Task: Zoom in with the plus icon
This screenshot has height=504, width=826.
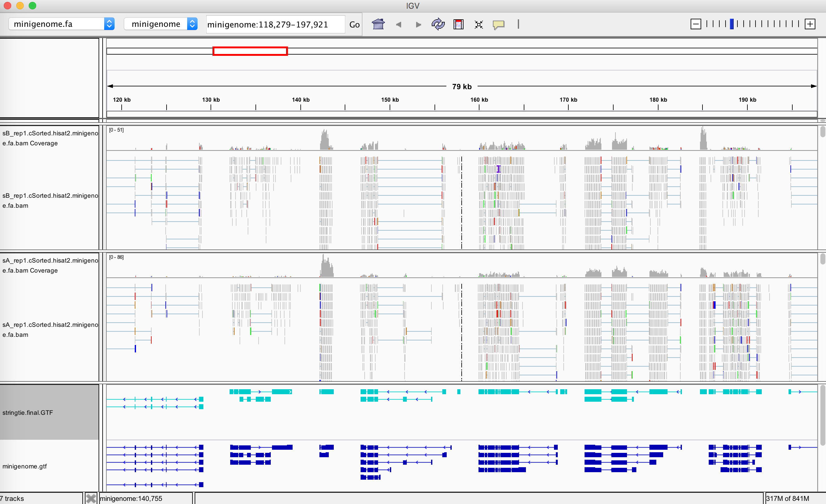Action: pos(810,24)
